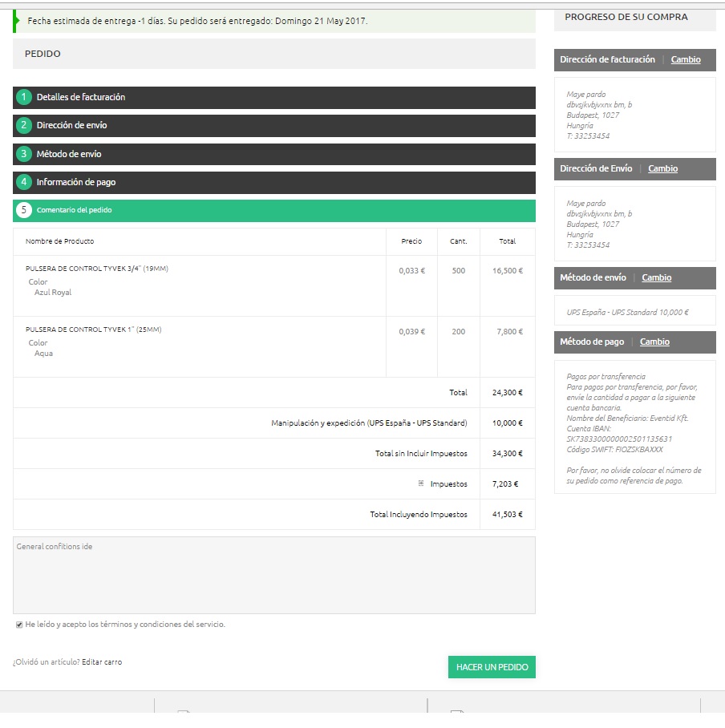Follow the Editar carro link

pyautogui.click(x=102, y=662)
